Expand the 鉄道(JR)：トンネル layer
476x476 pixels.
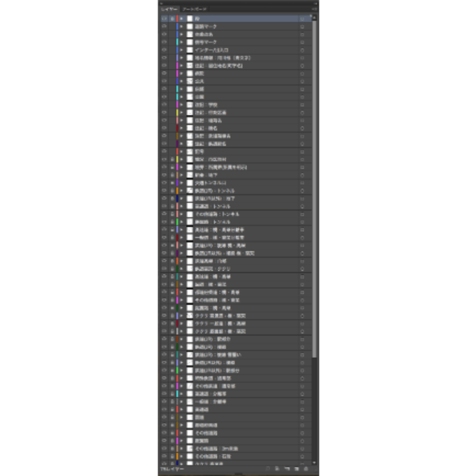[x=182, y=190]
